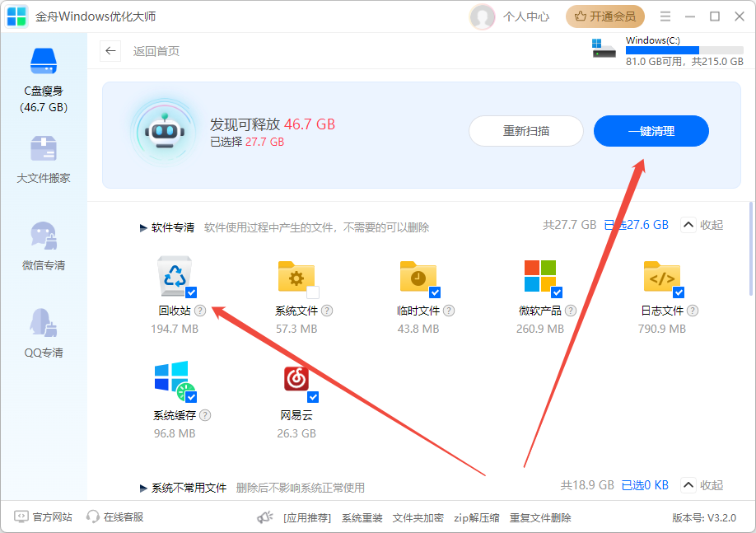Uncheck the 日志文件 checkbox
The height and width of the screenshot is (533, 756).
point(679,292)
